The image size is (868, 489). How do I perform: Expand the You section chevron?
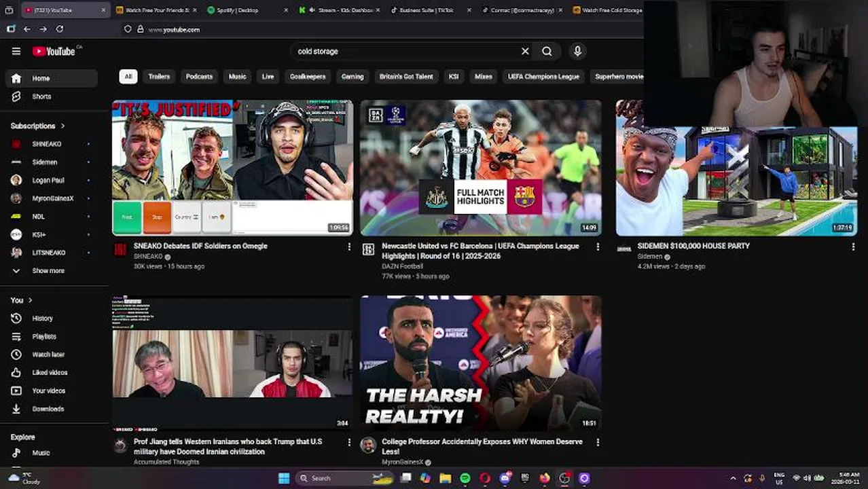[x=30, y=300]
